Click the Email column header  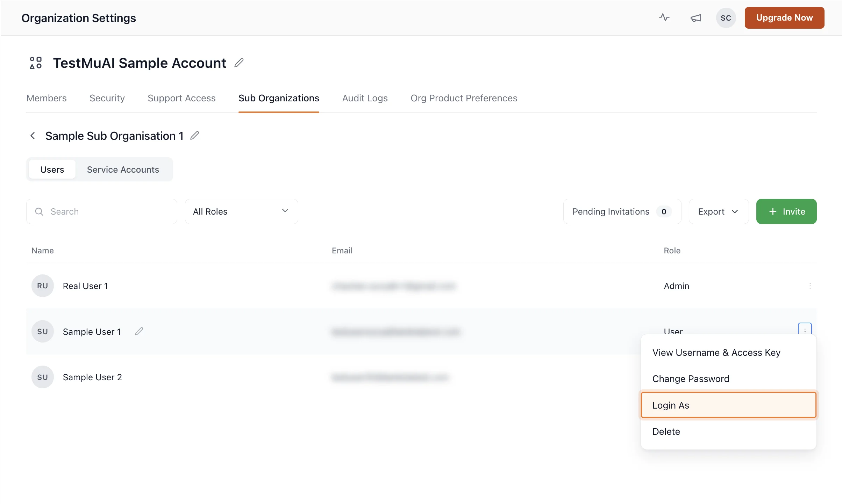tap(342, 251)
